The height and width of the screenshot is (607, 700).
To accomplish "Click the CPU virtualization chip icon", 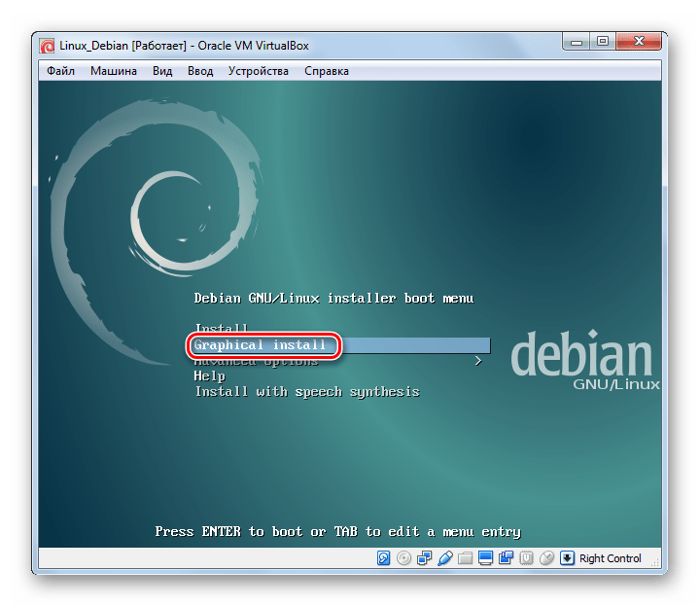I will coord(526,558).
